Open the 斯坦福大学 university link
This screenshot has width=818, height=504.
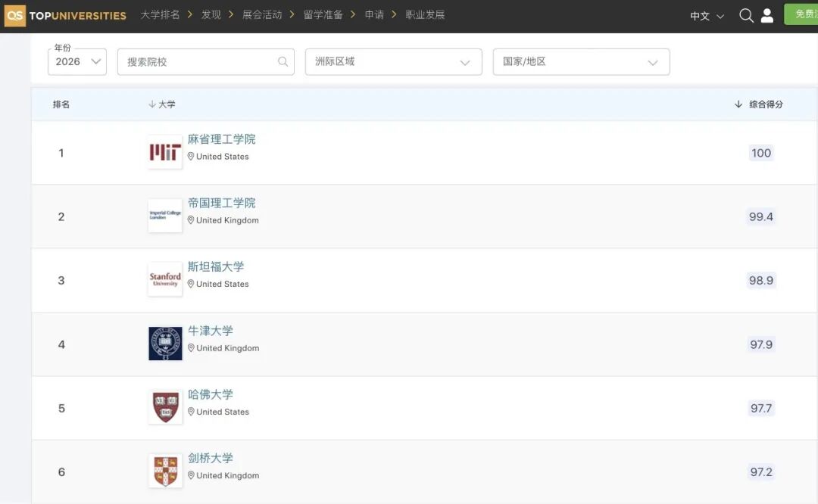[216, 266]
